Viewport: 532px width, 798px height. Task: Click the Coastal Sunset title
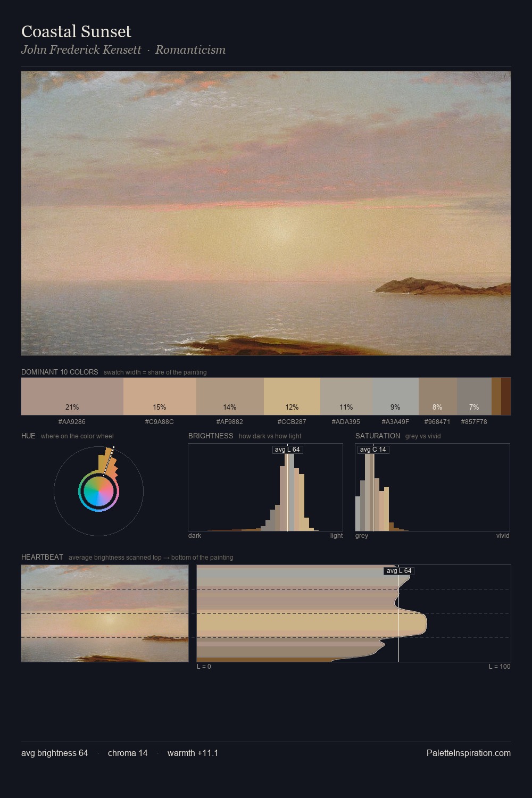point(76,31)
